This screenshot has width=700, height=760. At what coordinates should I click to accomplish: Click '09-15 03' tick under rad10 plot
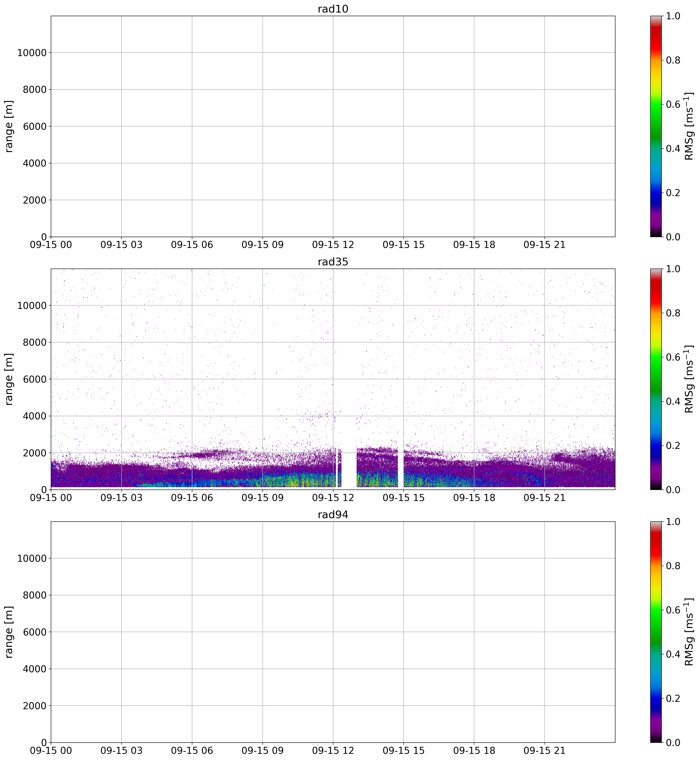121,245
